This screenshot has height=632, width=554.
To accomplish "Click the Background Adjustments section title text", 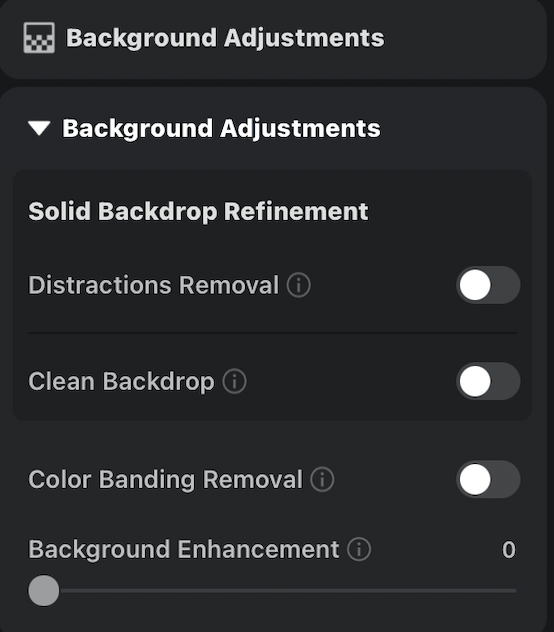I will [x=221, y=129].
